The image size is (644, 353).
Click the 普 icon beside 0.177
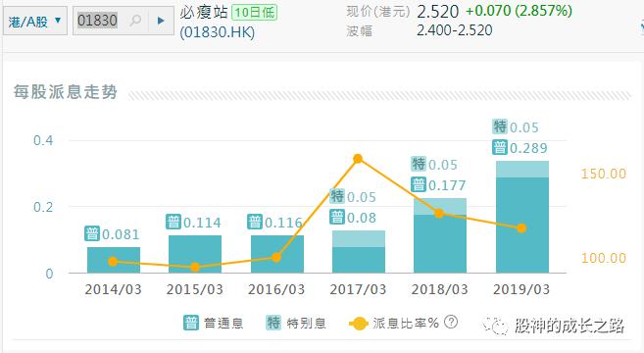click(419, 184)
